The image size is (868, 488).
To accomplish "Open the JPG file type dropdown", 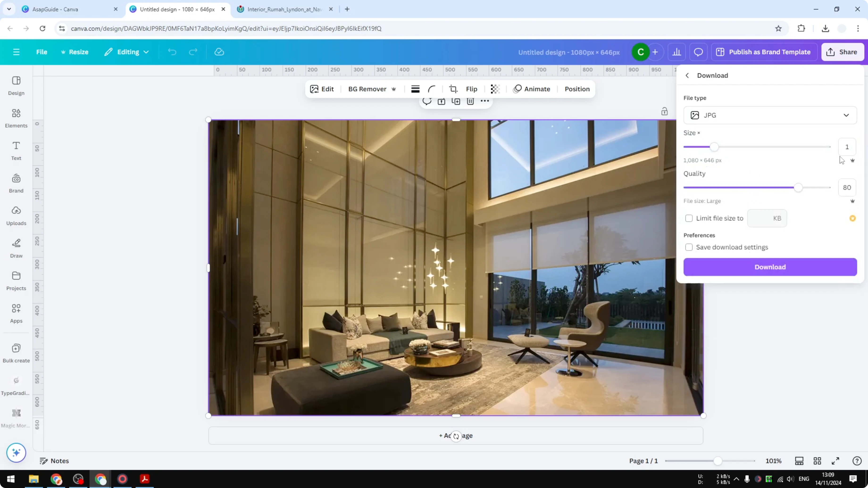I will pyautogui.click(x=770, y=115).
